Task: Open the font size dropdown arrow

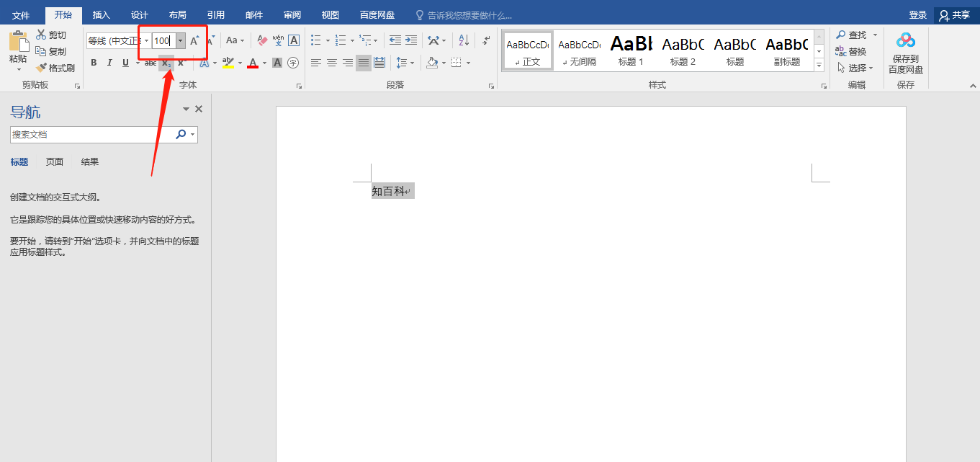Action: [180, 41]
